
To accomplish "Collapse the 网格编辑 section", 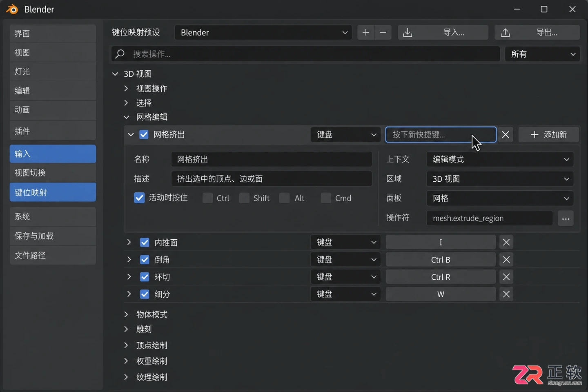I will 126,117.
